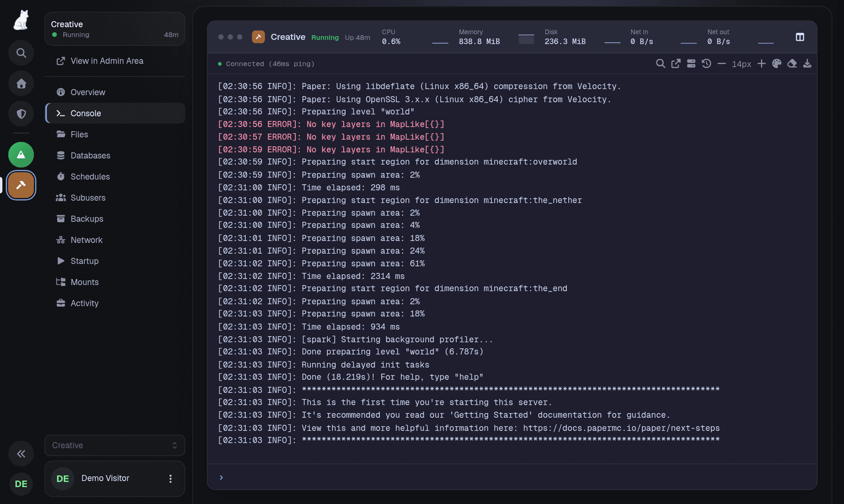Open the Mounts section

pyautogui.click(x=115, y=282)
